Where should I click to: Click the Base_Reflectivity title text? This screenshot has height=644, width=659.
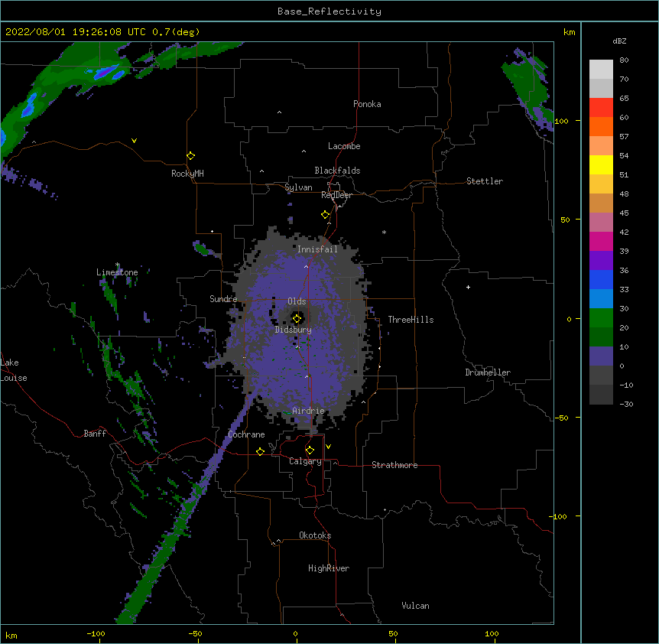pyautogui.click(x=329, y=11)
